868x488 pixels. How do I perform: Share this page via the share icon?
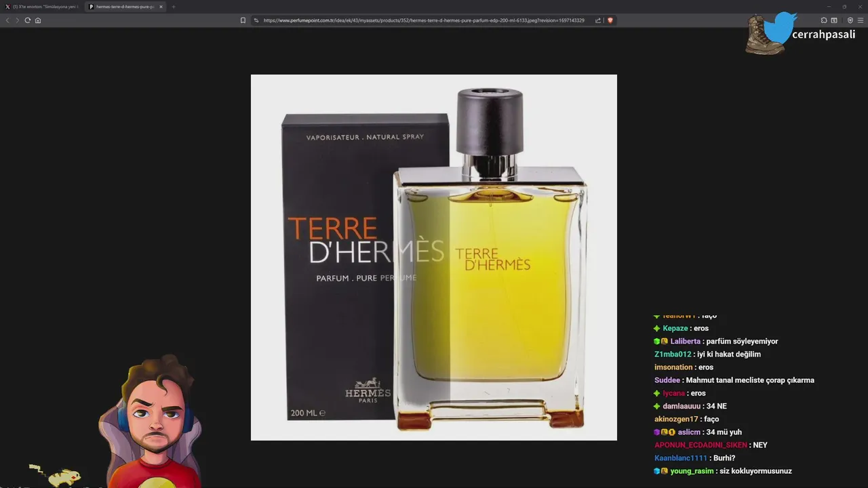[598, 20]
